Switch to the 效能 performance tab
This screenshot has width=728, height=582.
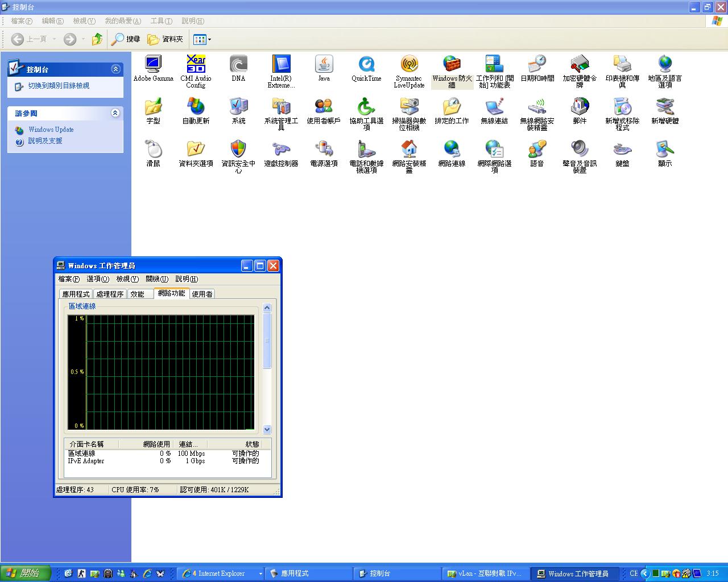137,294
